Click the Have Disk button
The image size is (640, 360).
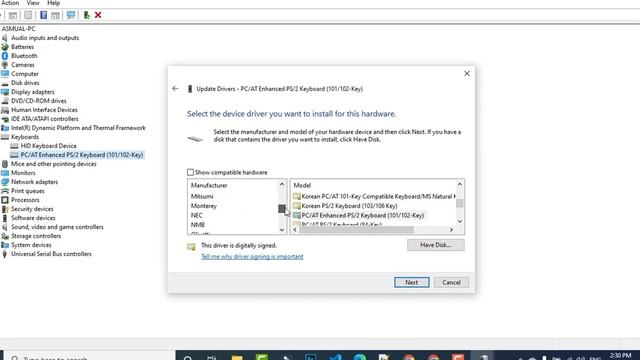[436, 245]
